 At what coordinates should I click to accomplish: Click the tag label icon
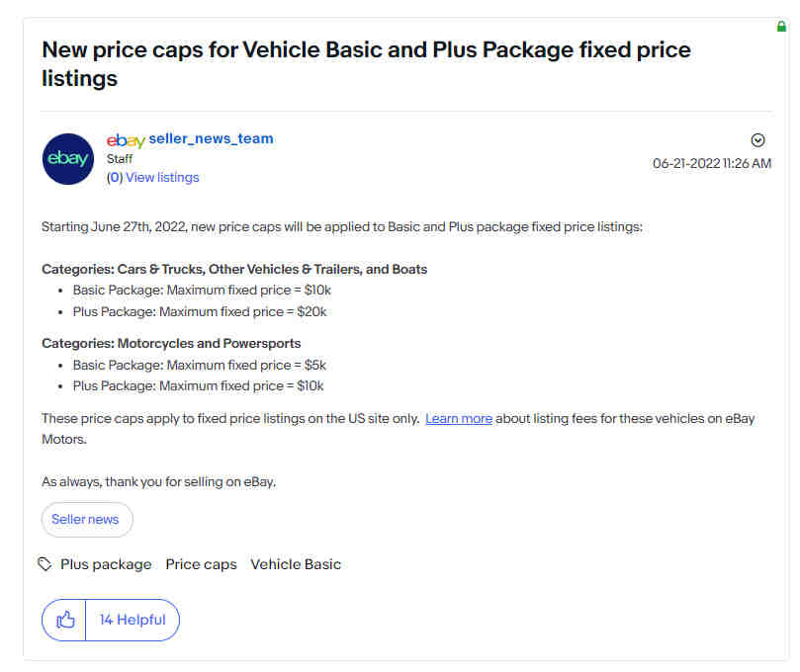click(x=44, y=564)
